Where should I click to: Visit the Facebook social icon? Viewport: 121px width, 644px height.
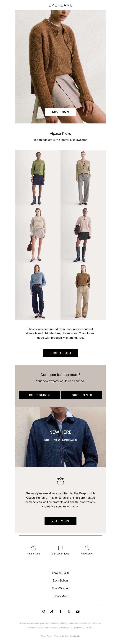click(60, 612)
